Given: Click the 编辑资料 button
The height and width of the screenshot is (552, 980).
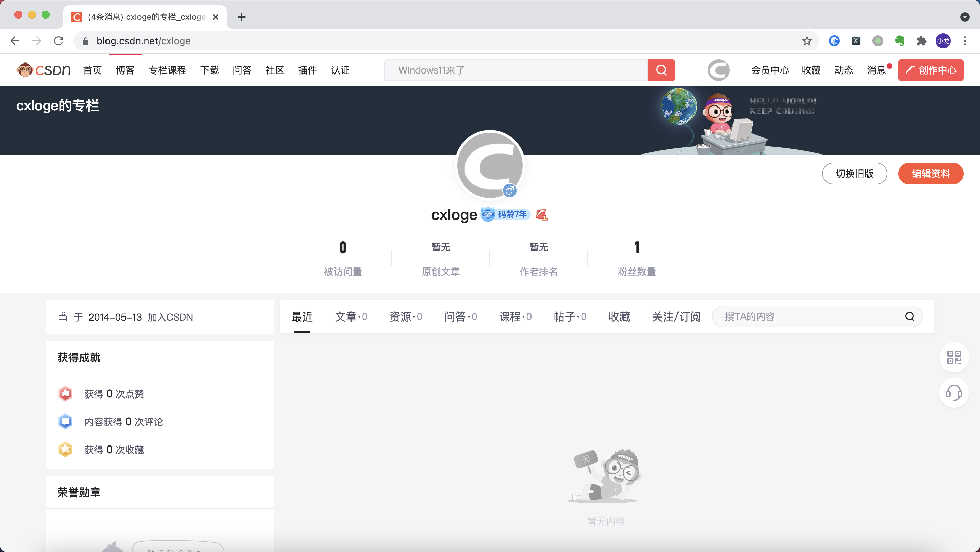Looking at the screenshot, I should click(931, 174).
